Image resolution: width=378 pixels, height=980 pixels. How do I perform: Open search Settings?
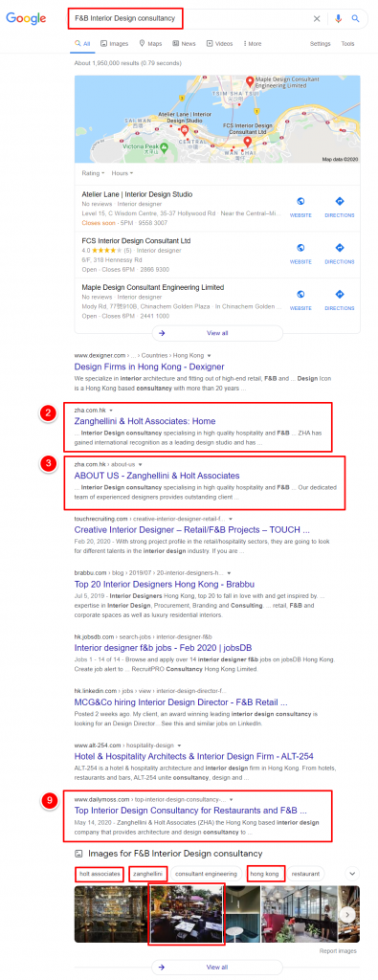tap(320, 44)
